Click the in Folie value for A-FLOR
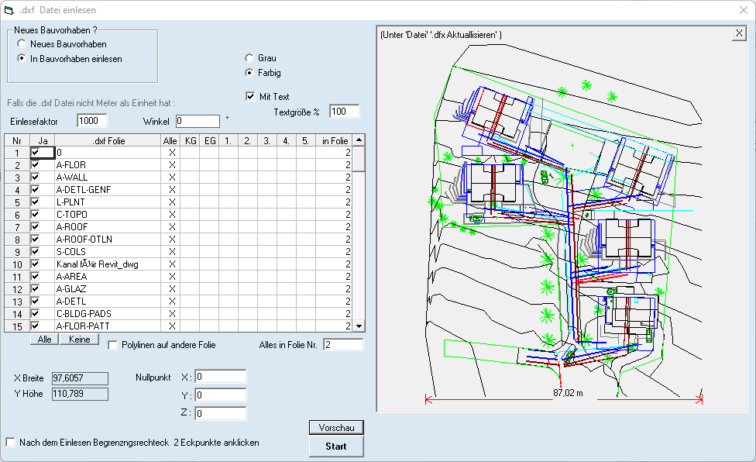The image size is (756, 462). [x=334, y=165]
